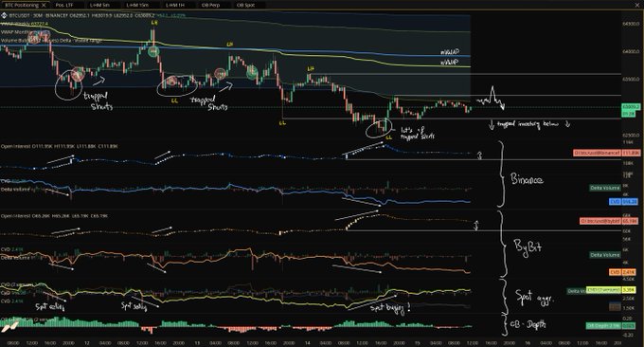This screenshot has height=347, width=644.
Task: Click date label 14 on the time axis
Action: tap(307, 343)
